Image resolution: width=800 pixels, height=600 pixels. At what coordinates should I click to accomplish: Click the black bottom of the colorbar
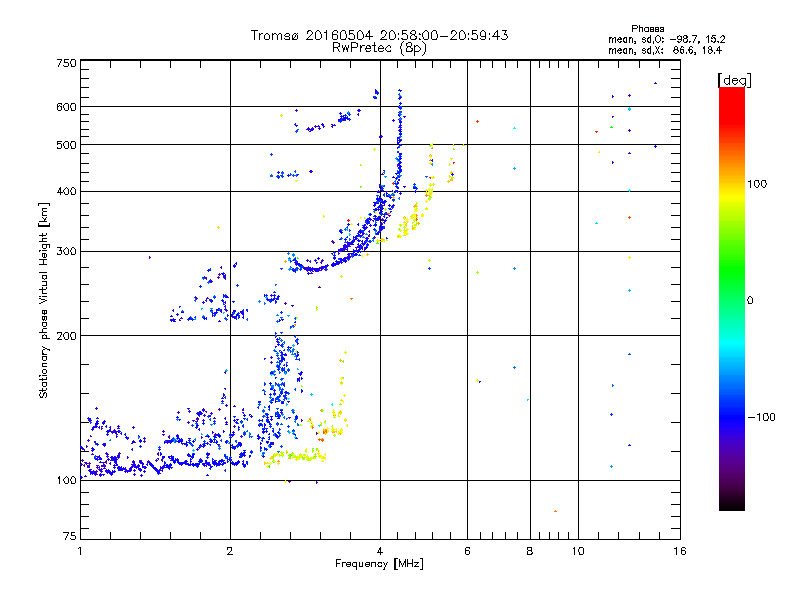pyautogui.click(x=732, y=503)
